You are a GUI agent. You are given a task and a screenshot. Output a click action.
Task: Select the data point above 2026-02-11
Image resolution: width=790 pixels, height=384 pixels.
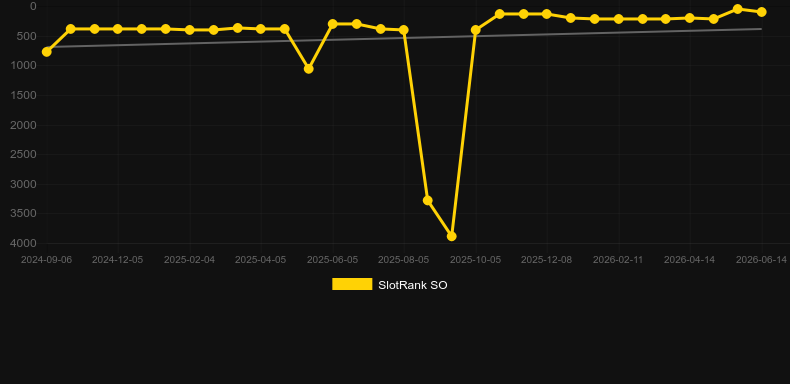tap(619, 19)
